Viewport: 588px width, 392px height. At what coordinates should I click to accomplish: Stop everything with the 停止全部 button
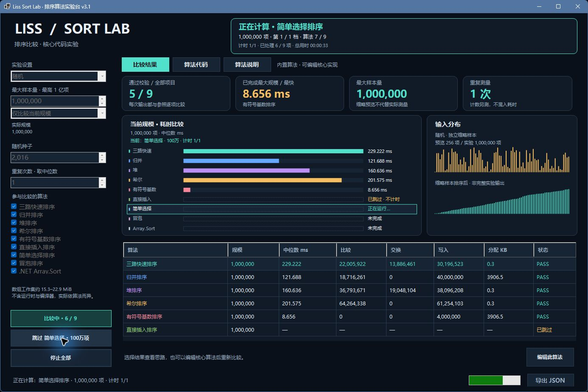click(x=61, y=358)
